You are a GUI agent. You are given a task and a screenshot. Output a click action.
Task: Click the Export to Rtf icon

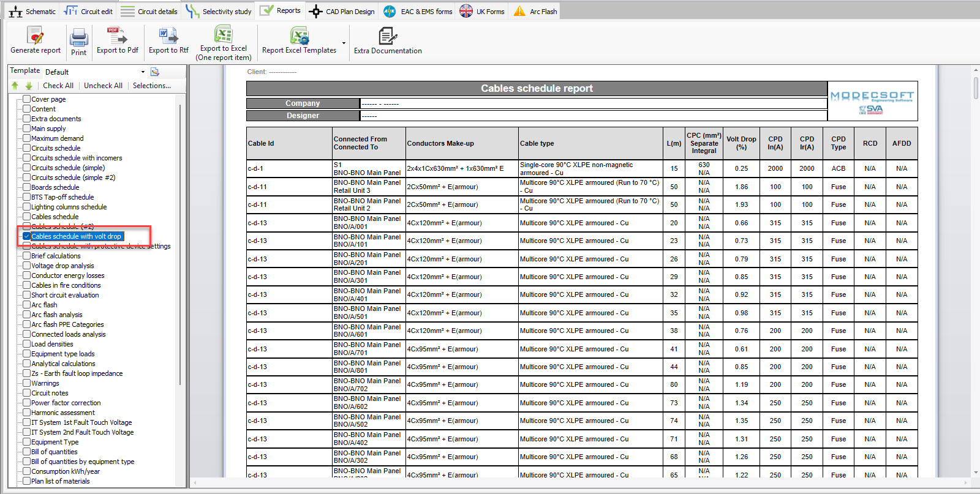click(168, 35)
